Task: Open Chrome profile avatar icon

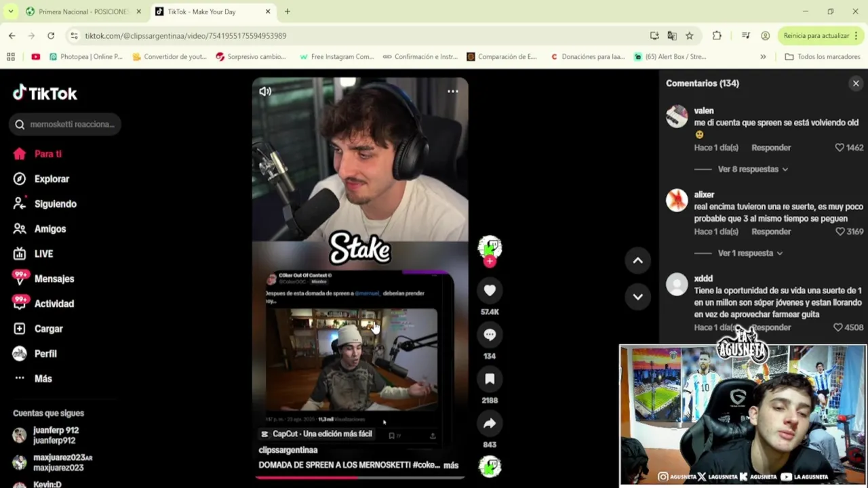Action: 766,36
